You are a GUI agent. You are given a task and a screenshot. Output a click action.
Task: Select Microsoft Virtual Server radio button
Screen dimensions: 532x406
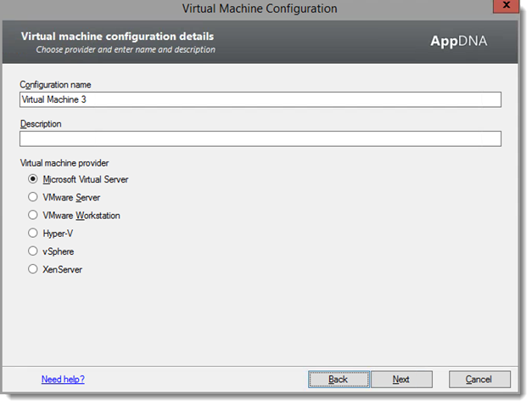click(x=32, y=179)
